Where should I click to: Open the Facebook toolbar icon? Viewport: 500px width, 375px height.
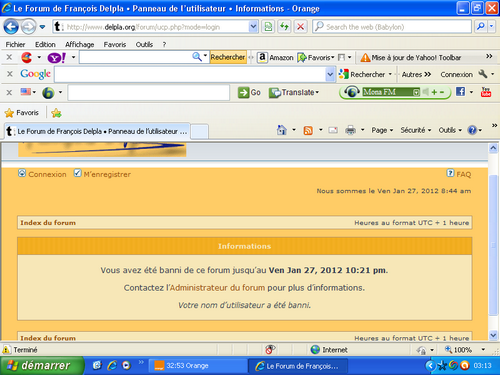(x=460, y=92)
